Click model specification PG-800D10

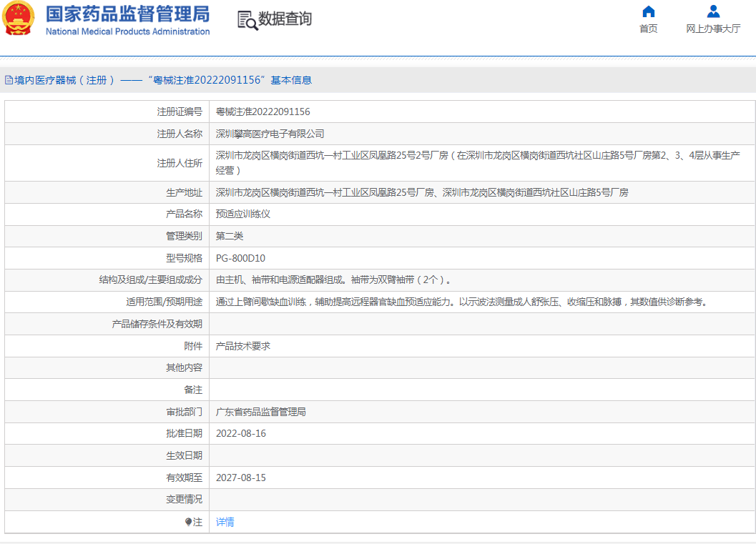point(240,258)
